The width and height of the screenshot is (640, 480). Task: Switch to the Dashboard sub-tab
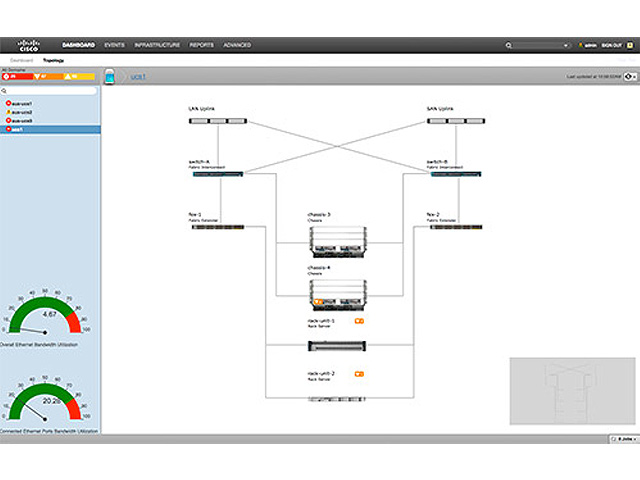[x=21, y=60]
